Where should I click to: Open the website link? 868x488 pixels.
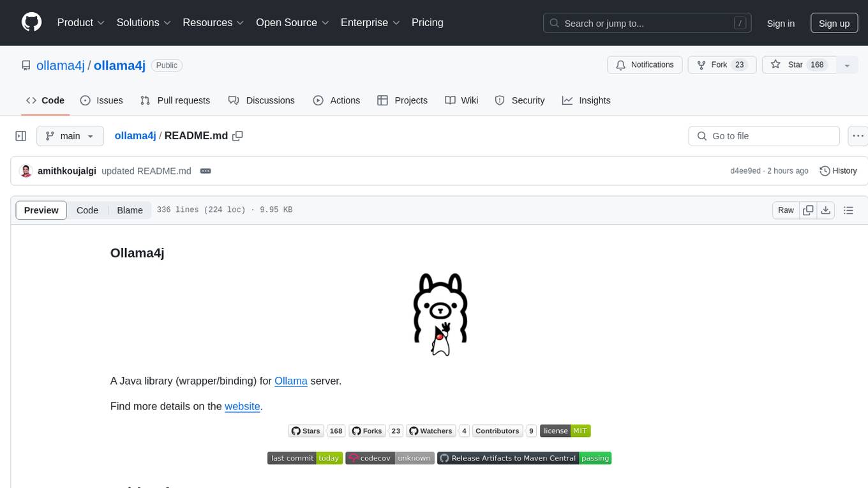(243, 406)
